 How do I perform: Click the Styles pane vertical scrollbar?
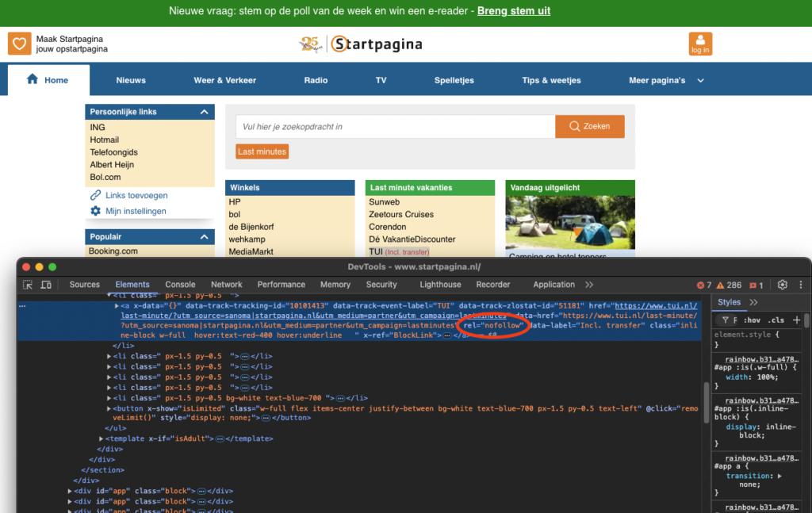click(806, 320)
